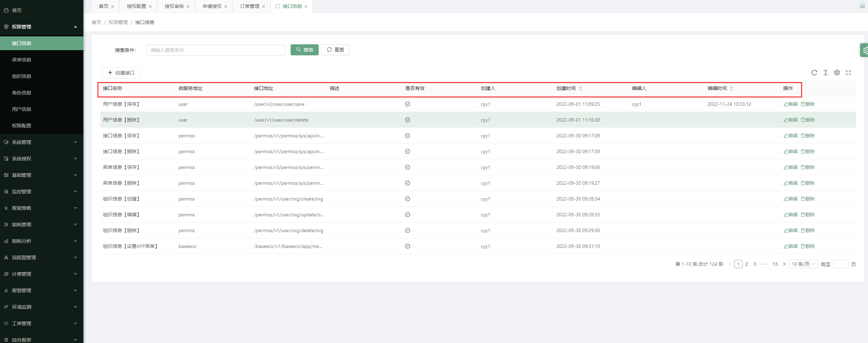The image size is (868, 343).
Task: Expand the 流程图管理 sidebar menu
Action: [42, 258]
